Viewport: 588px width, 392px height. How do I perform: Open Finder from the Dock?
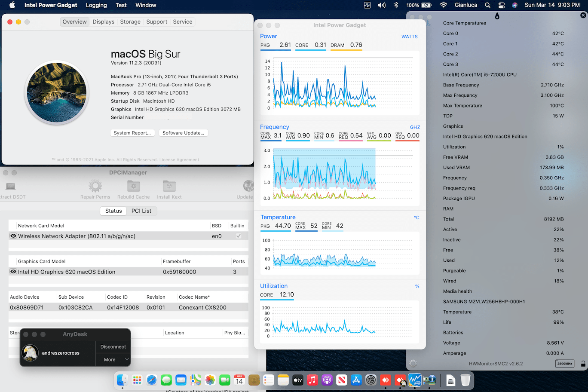[x=122, y=380]
